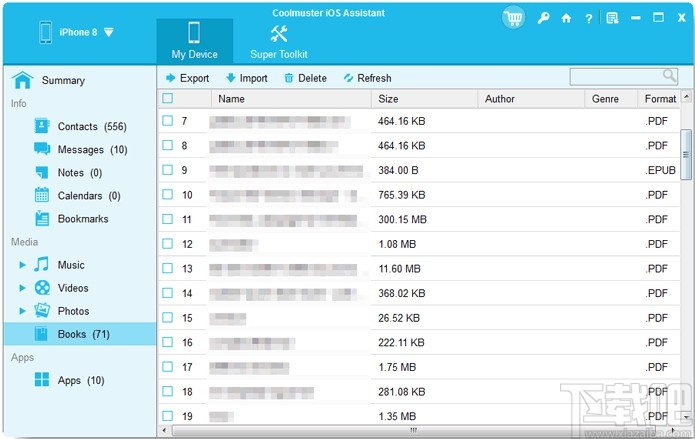Screen dimensions: 695x439
Task: Click the iPhone device icon
Action: click(x=46, y=32)
